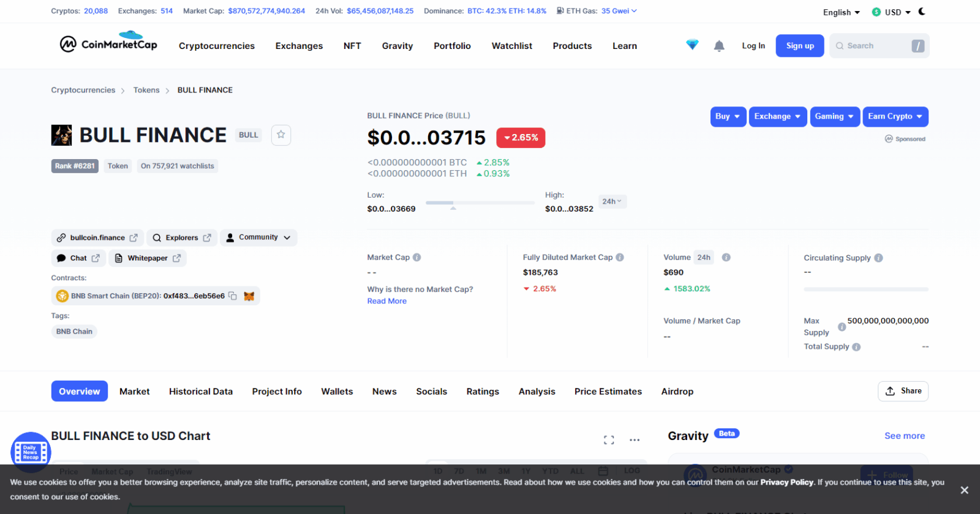The height and width of the screenshot is (514, 980).
Task: Click the Gravity See more link
Action: point(905,436)
